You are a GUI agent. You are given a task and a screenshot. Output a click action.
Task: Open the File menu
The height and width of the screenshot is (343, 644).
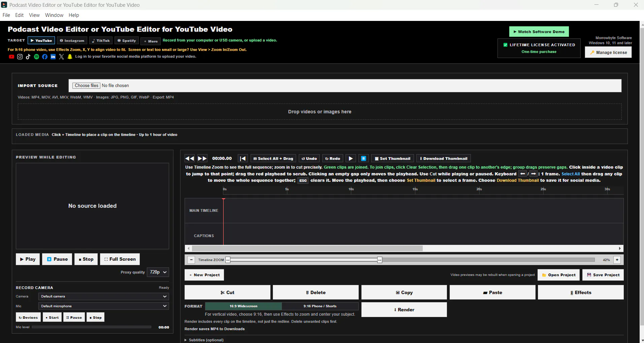point(6,15)
